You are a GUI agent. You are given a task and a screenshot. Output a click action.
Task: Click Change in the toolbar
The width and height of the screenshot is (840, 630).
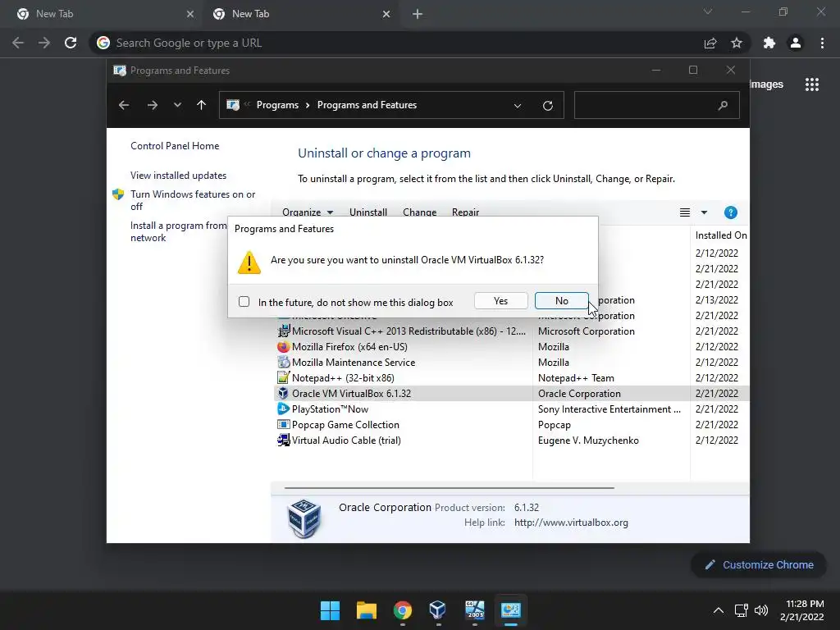click(x=419, y=212)
